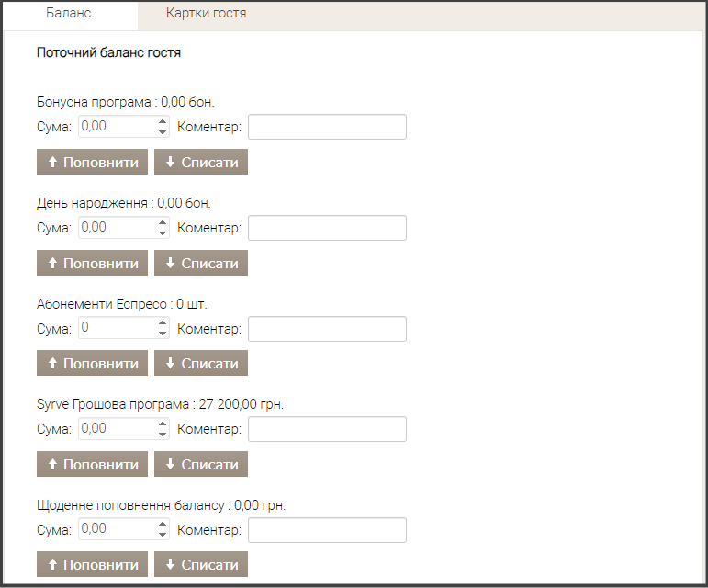Click Списати under Бонусна програма
The height and width of the screenshot is (588, 708).
(201, 162)
